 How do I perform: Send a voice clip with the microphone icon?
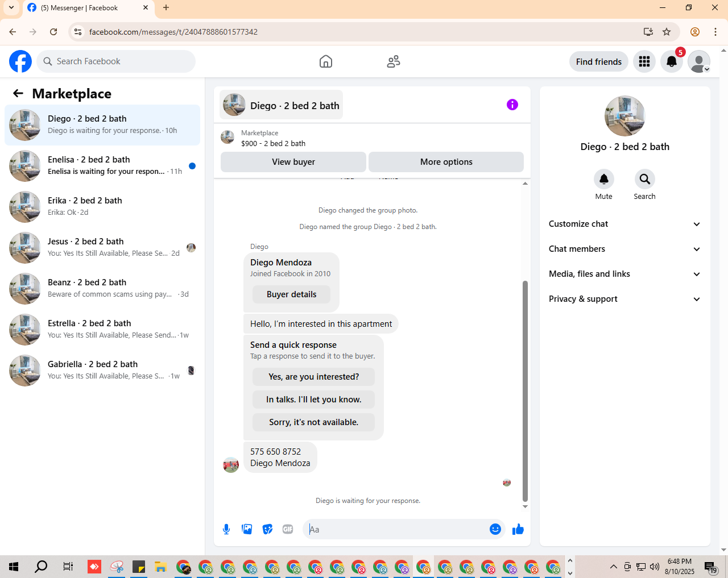[226, 529]
